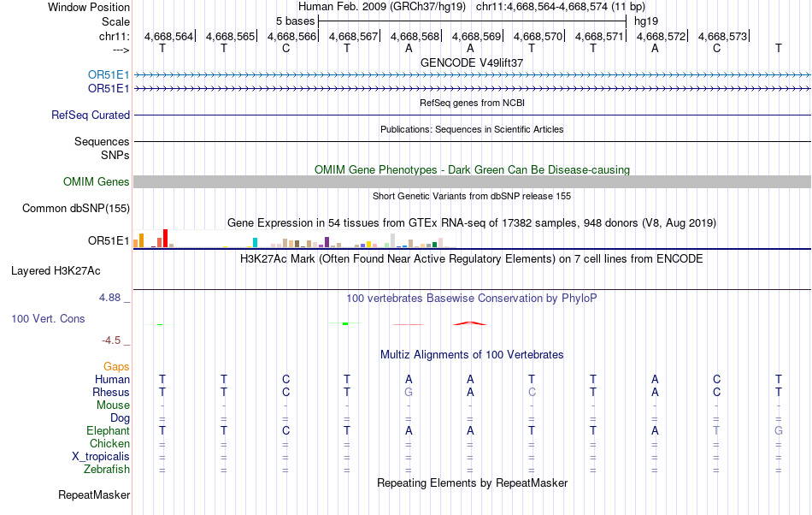The height and width of the screenshot is (515, 812).
Task: Click the orange Gaps label
Action: click(x=116, y=367)
